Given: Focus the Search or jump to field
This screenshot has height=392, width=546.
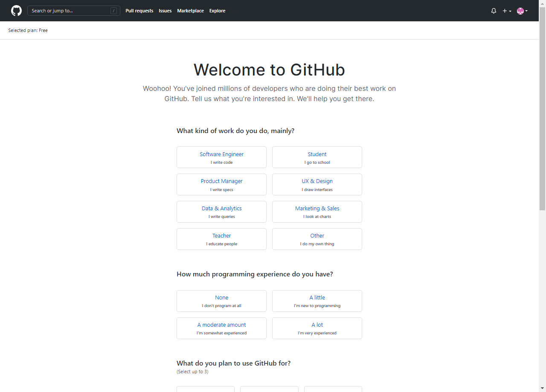Looking at the screenshot, I should 73,11.
